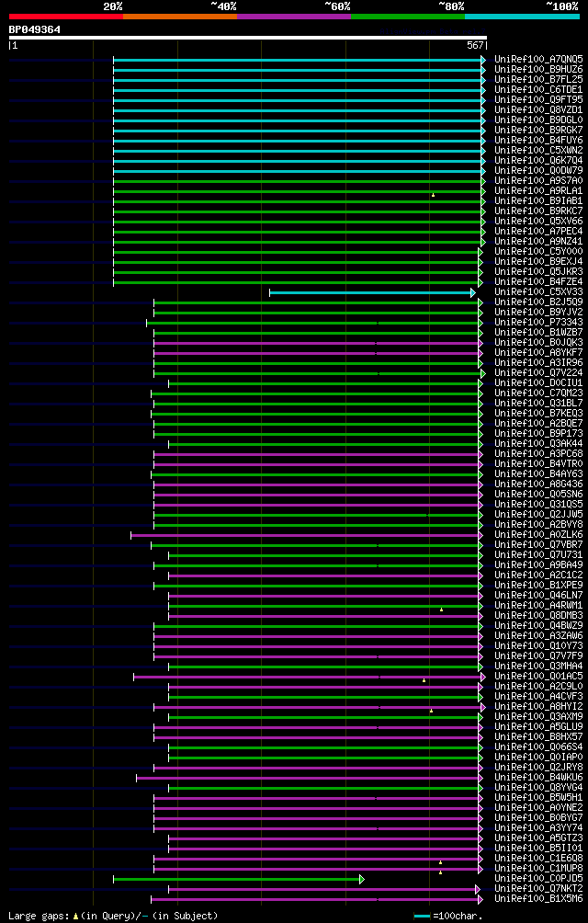Image resolution: width=588 pixels, height=923 pixels.
Task: Click the green alignment bar of UniRef100_C0PJD5
Action: click(236, 880)
